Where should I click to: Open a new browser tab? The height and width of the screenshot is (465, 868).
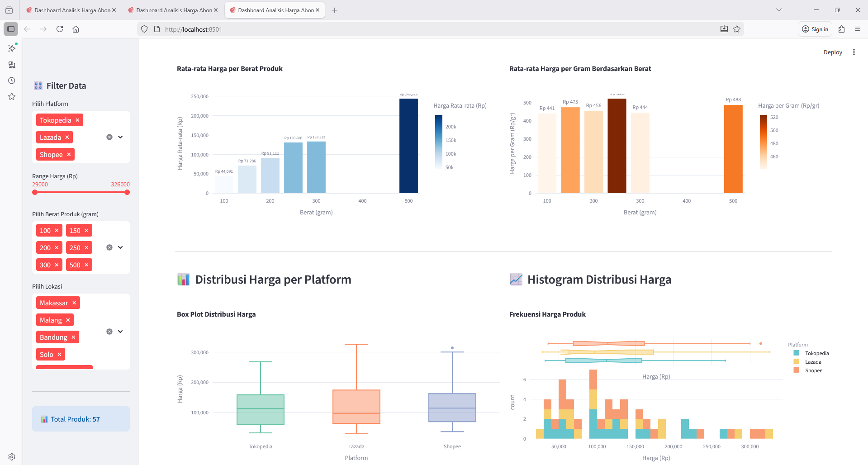coord(335,10)
